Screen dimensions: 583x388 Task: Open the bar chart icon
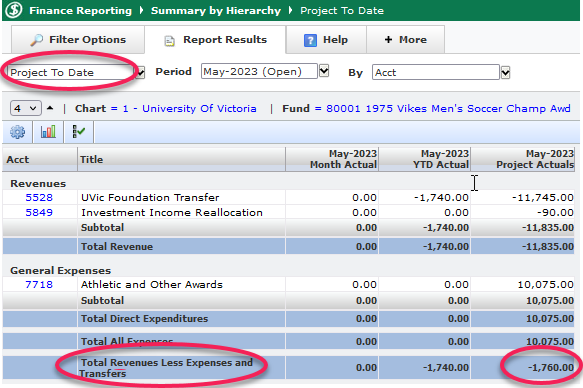click(48, 132)
